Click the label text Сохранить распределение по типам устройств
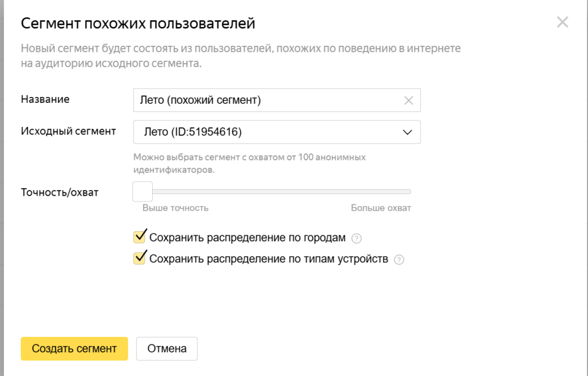This screenshot has height=376, width=588. tap(268, 259)
